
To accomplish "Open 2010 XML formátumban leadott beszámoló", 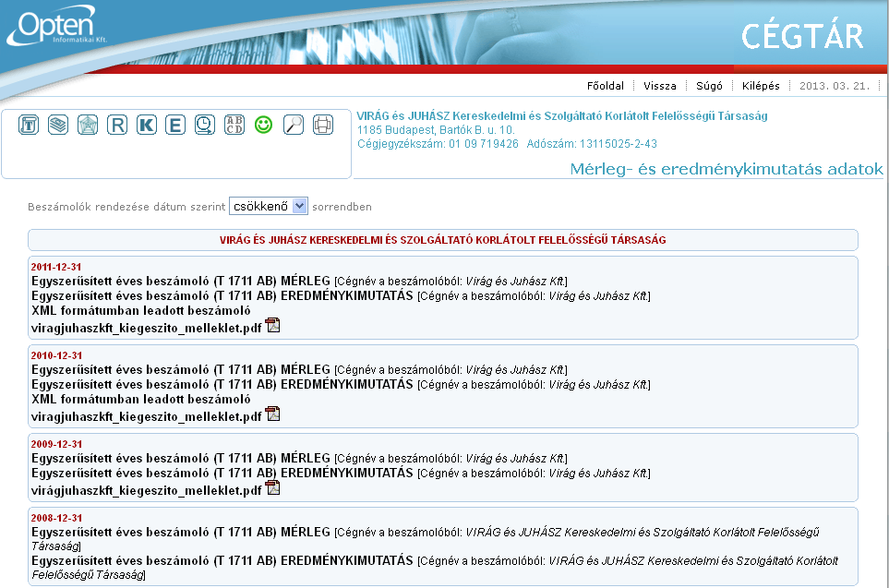I will pos(141,399).
